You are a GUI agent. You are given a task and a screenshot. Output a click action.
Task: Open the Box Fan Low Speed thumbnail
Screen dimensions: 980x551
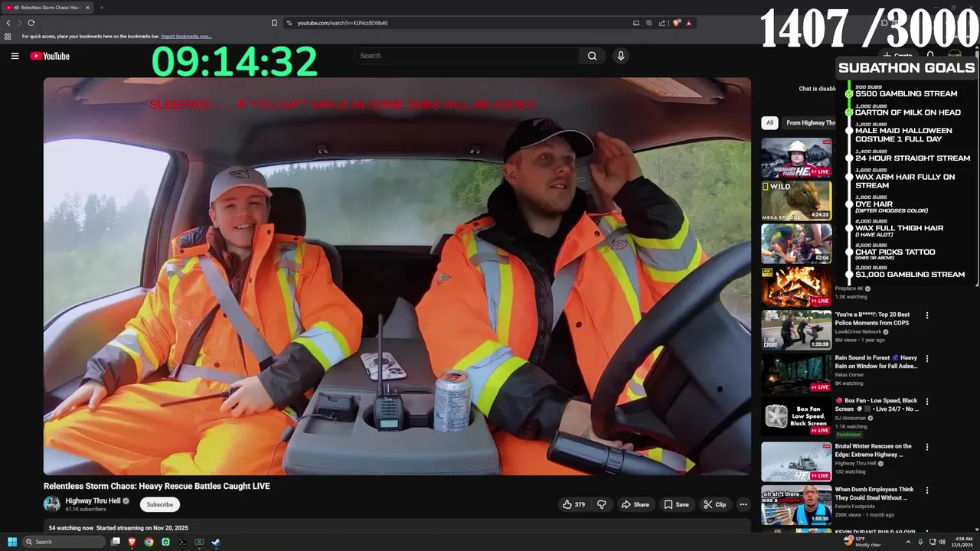(x=796, y=416)
